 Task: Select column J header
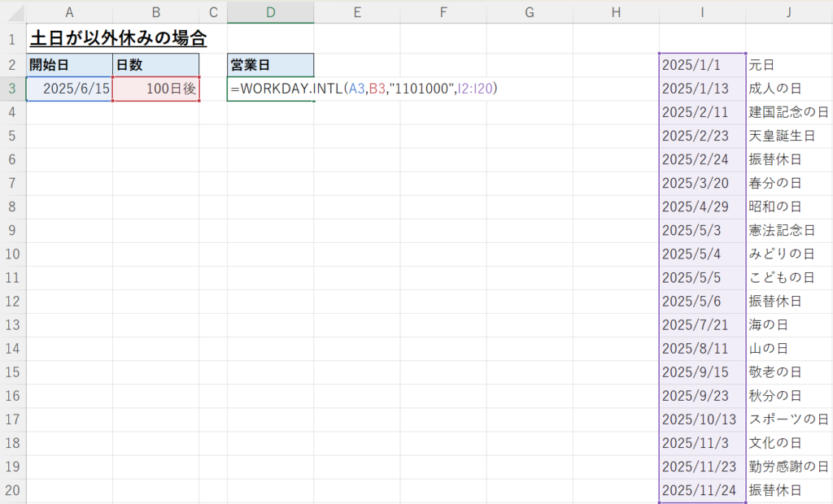(789, 12)
